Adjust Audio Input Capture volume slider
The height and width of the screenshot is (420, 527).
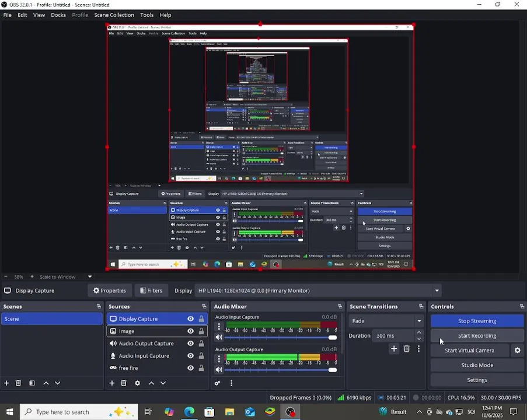pos(281,338)
